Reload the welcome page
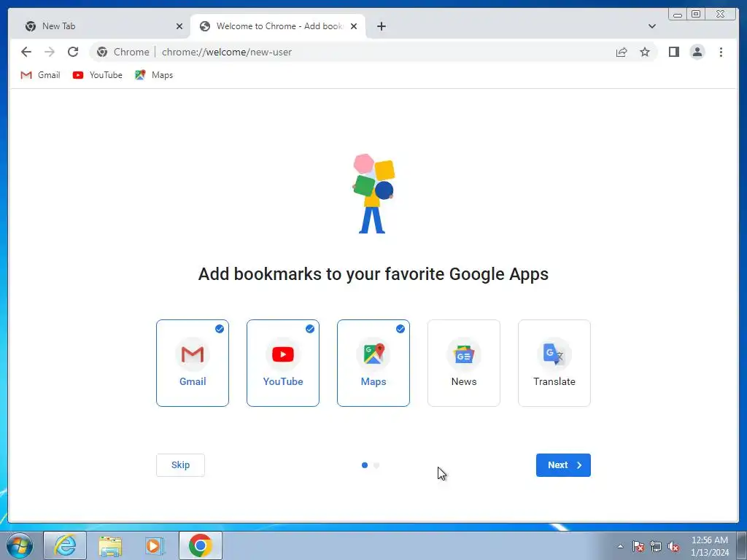 (73, 52)
